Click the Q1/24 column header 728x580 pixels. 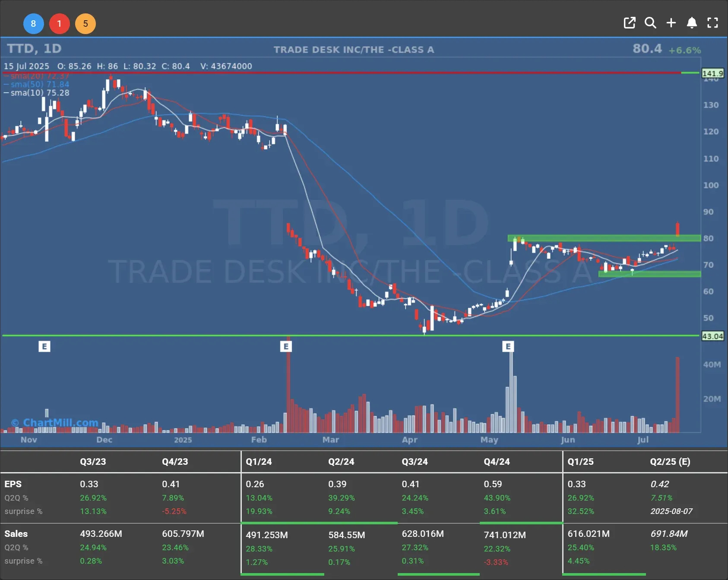[259, 461]
